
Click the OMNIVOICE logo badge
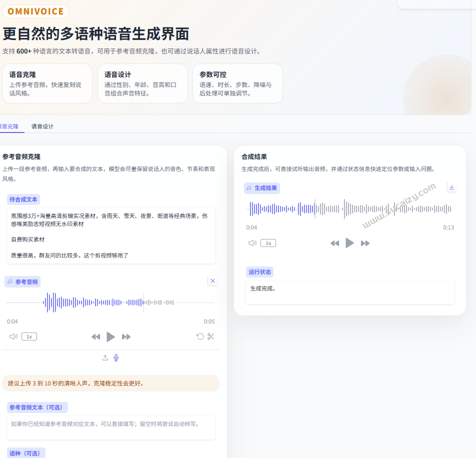point(36,11)
